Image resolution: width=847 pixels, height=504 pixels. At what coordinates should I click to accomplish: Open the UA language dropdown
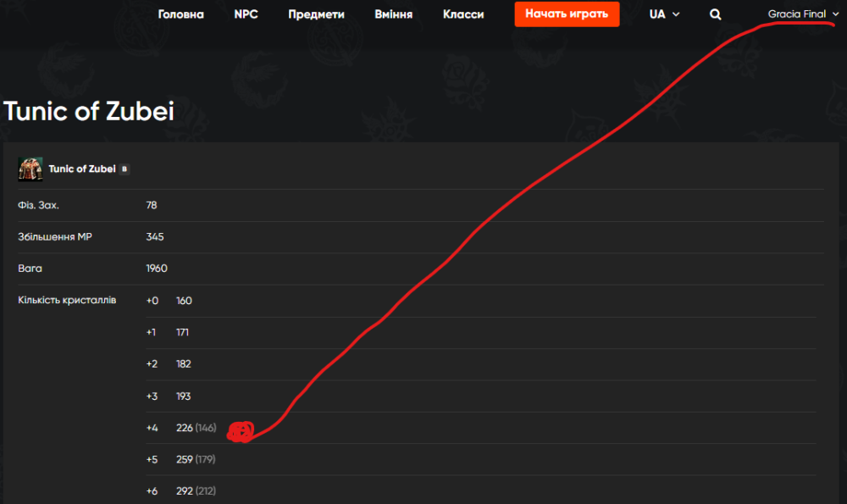coord(664,14)
